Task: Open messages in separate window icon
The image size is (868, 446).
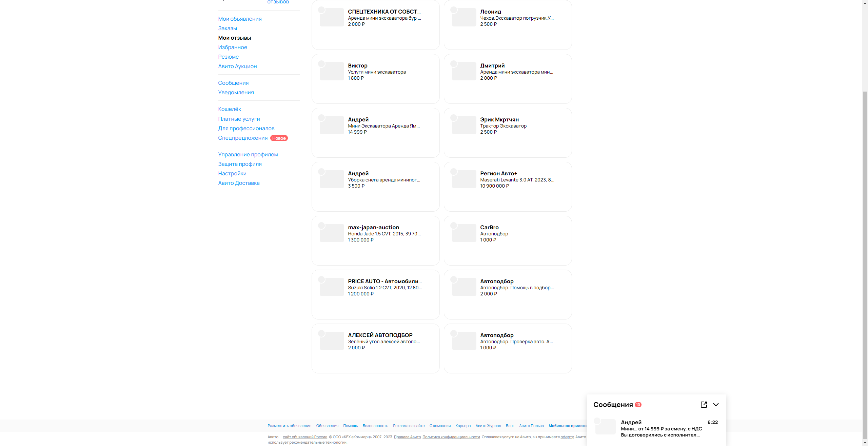Action: pyautogui.click(x=704, y=405)
